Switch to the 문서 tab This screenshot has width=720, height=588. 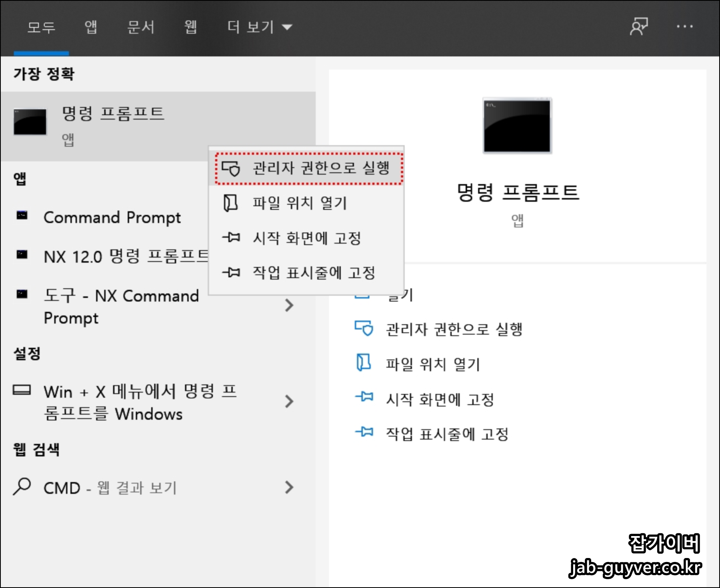(140, 27)
